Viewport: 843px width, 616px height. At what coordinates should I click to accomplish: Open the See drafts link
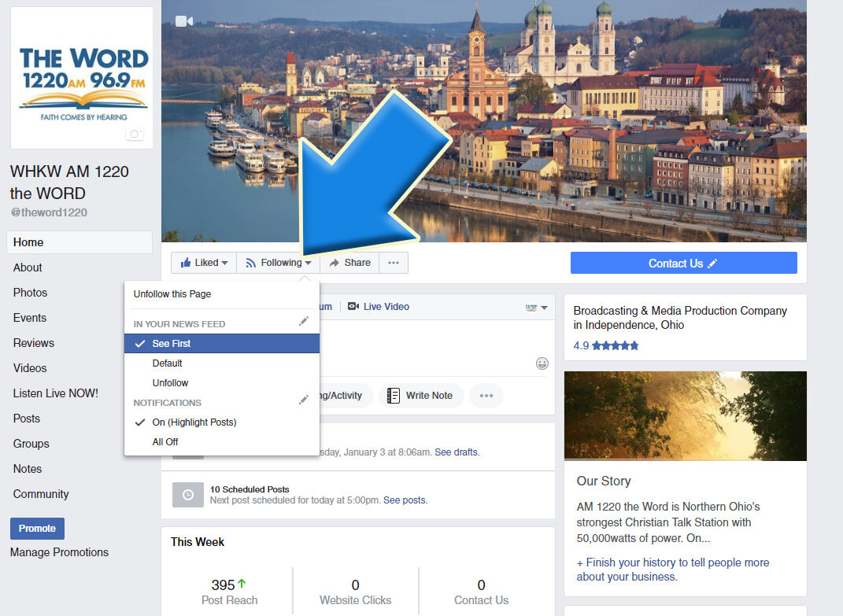click(x=456, y=452)
